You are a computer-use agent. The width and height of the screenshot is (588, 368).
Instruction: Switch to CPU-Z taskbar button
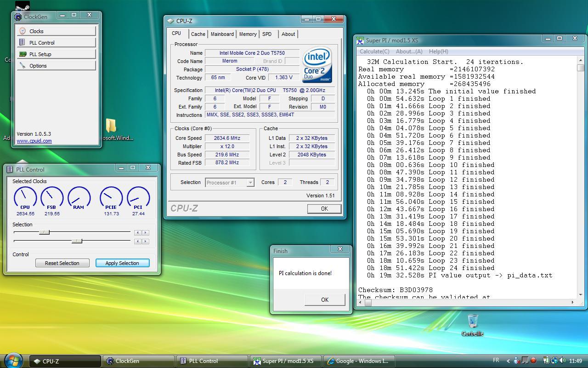[x=65, y=361]
